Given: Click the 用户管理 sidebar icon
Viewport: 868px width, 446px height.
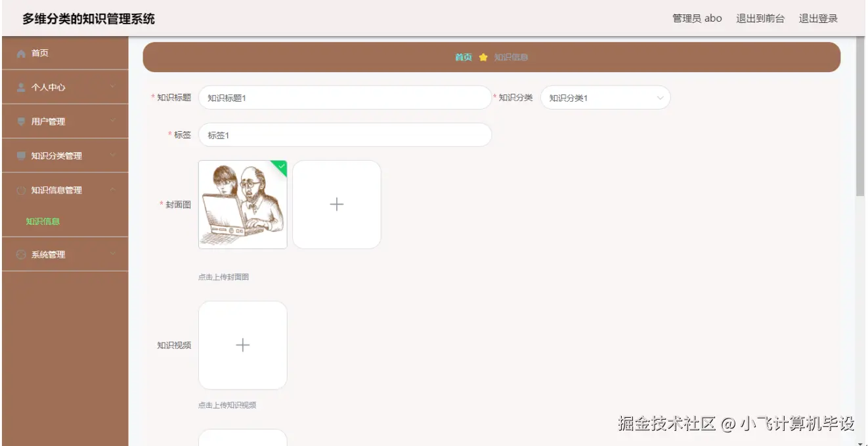Looking at the screenshot, I should point(20,121).
